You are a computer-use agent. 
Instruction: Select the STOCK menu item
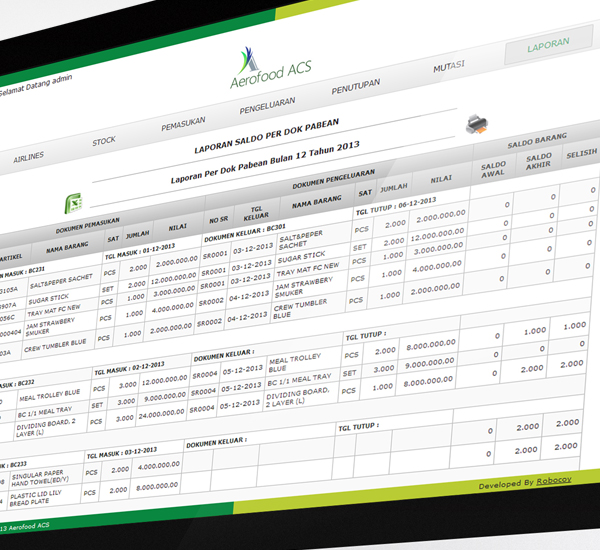[104, 141]
